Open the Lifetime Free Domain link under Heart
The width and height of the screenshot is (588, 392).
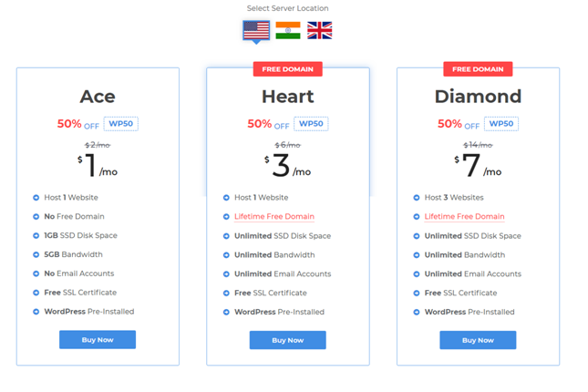(x=274, y=216)
